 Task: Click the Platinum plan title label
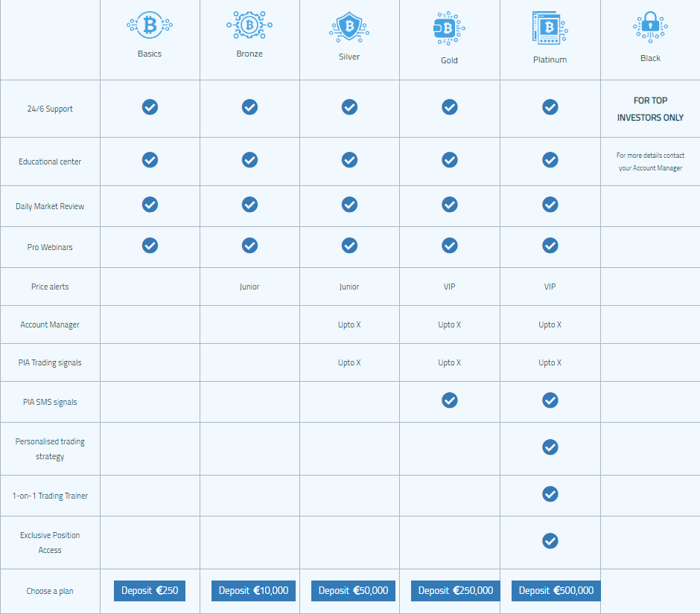click(550, 60)
